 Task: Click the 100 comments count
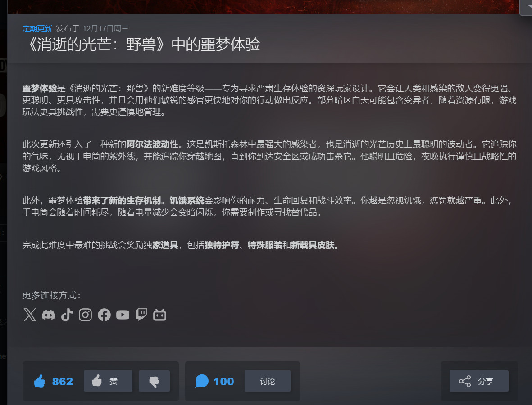[223, 381]
